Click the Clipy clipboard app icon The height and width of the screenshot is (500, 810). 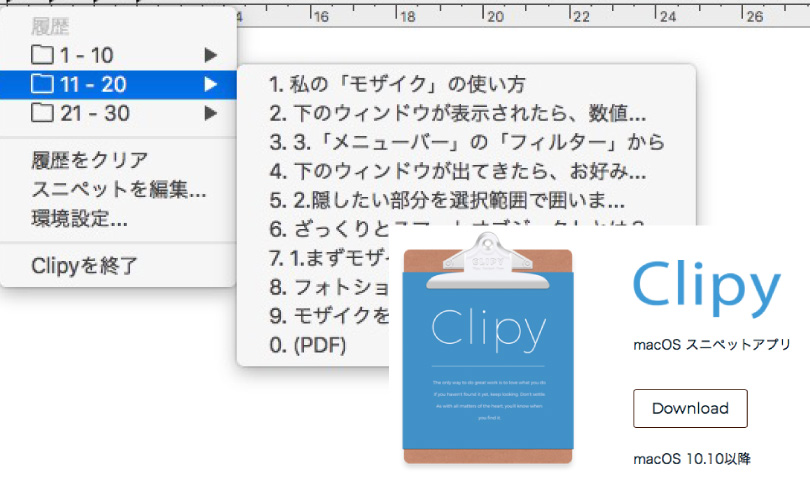488,349
